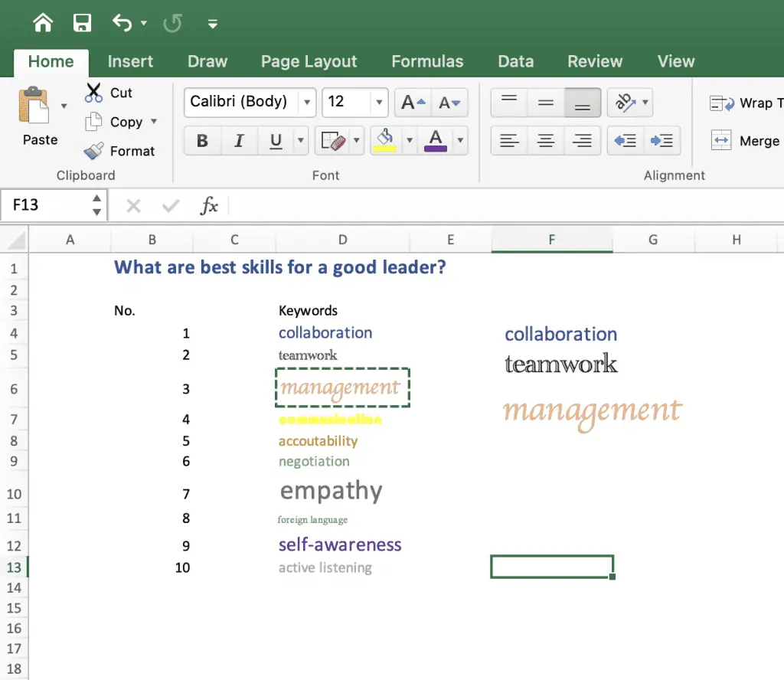This screenshot has height=680, width=784.
Task: Expand the font color dropdown arrow
Action: 460,140
